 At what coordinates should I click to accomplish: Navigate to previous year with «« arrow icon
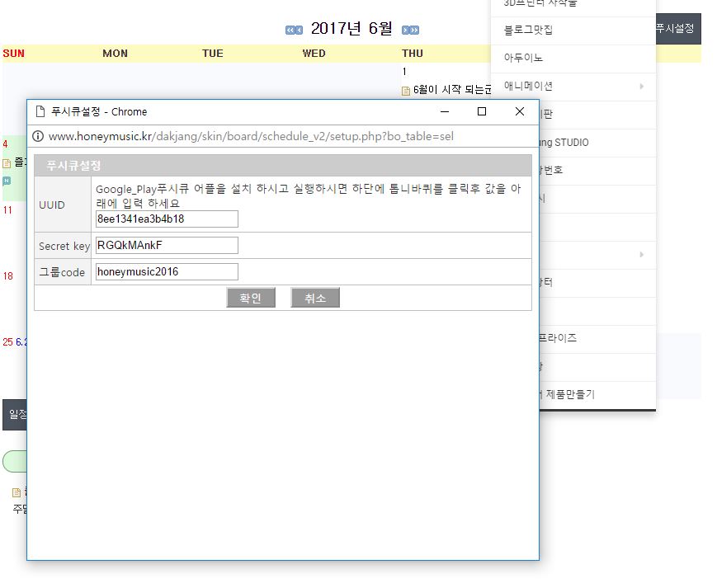coord(290,28)
